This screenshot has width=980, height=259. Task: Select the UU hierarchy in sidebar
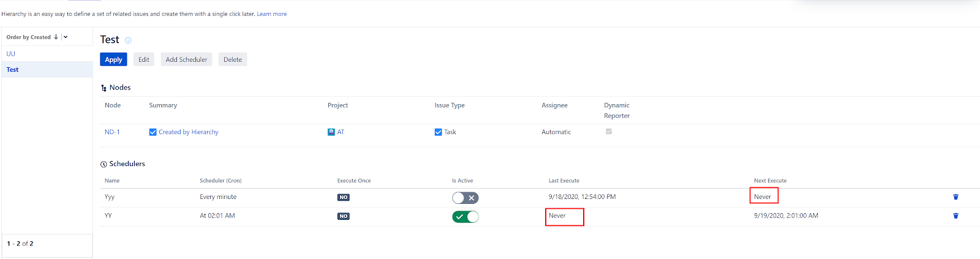pyautogui.click(x=11, y=54)
